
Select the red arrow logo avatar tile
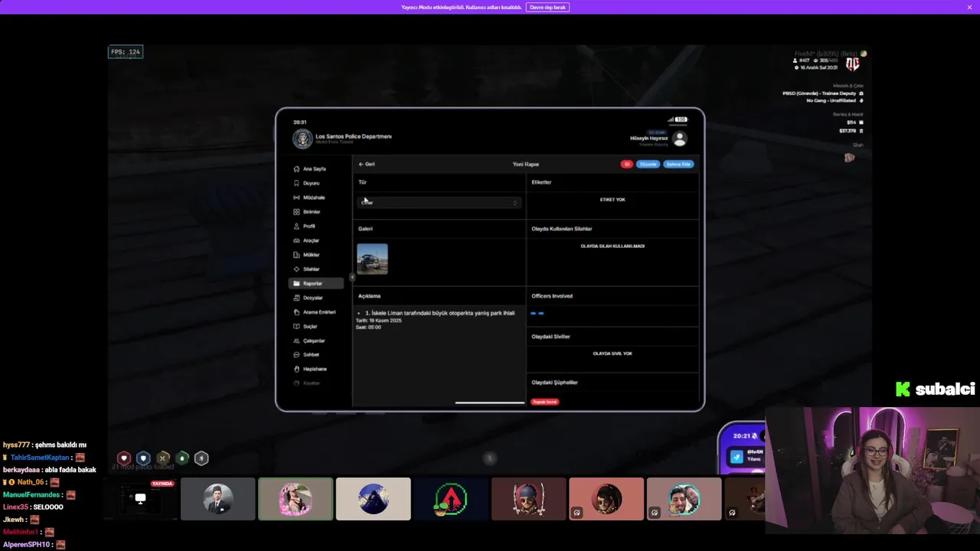[451, 499]
